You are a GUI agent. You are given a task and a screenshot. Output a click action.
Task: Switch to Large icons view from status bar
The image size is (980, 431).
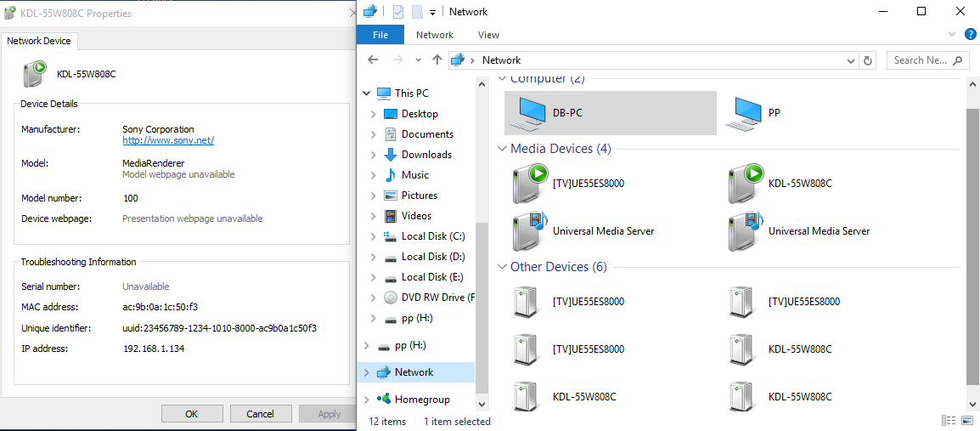[968, 421]
